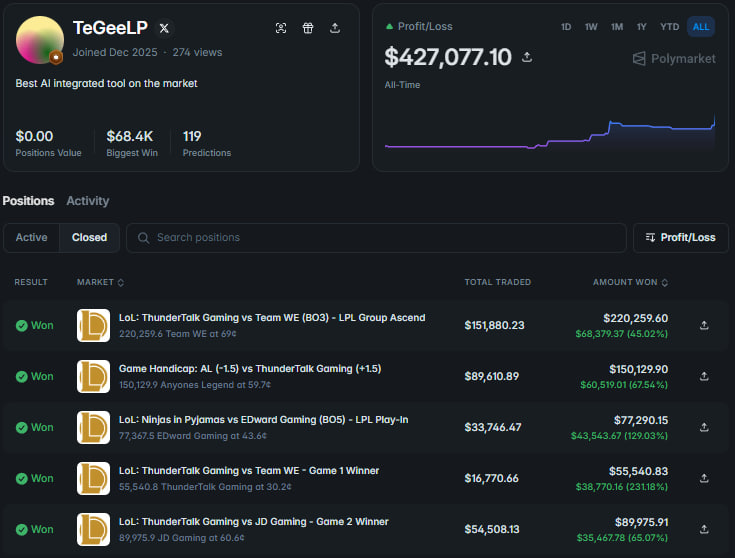Click the TeGeeLP username heading
Viewport: 735px width, 558px height.
pyautogui.click(x=111, y=28)
